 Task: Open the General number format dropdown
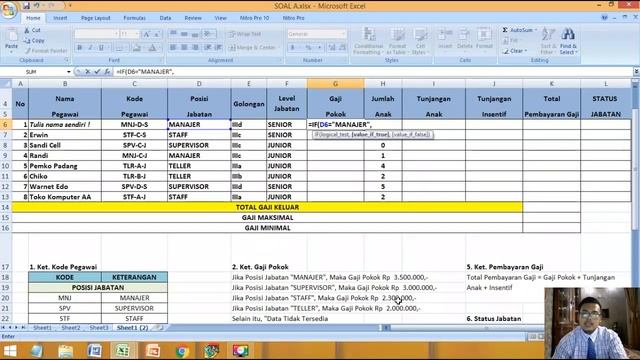coord(343,34)
